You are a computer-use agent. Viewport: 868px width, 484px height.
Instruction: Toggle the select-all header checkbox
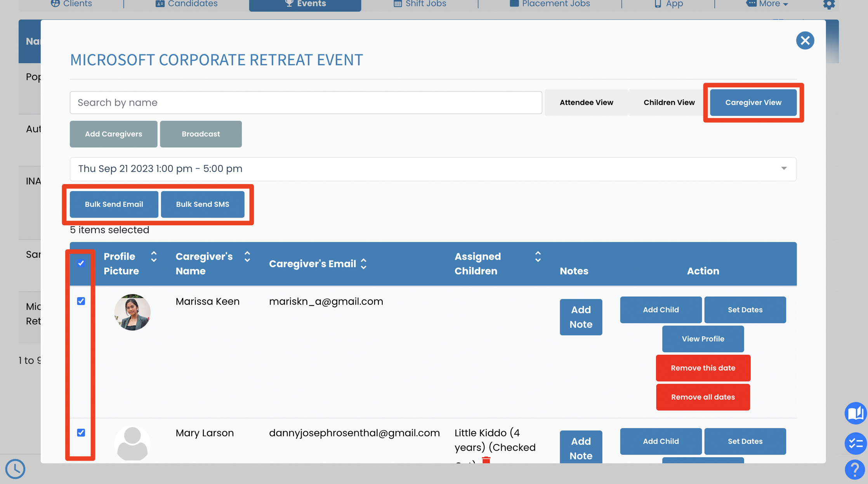point(81,263)
